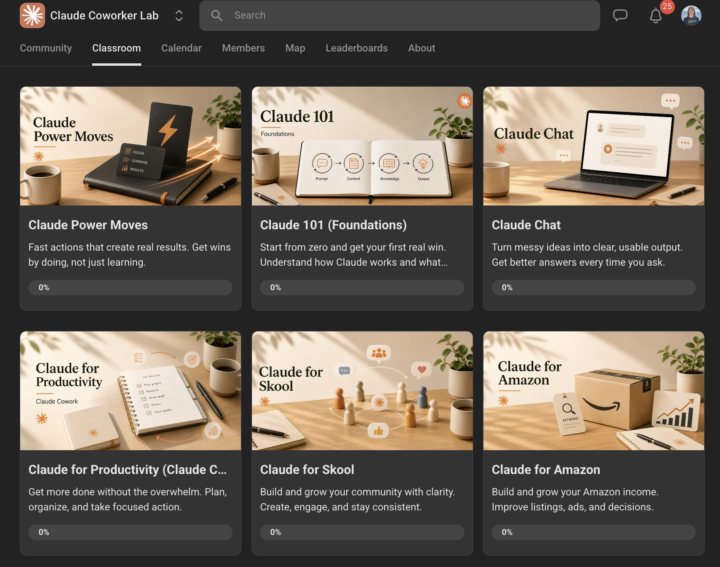Viewport: 720px width, 567px height.
Task: Open the Claude for Amazon thumbnail
Action: click(594, 391)
